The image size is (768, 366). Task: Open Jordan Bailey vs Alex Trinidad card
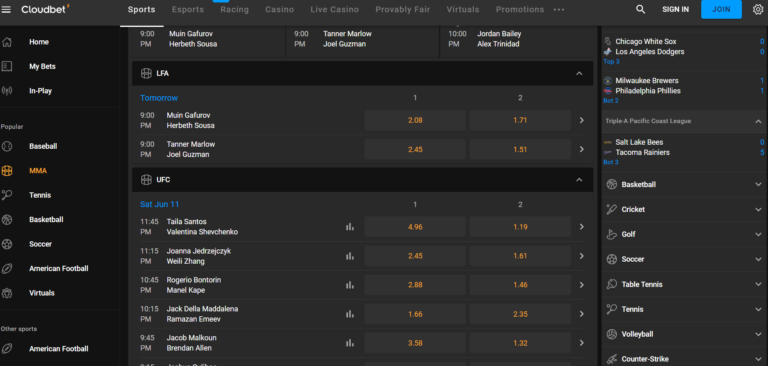[517, 39]
